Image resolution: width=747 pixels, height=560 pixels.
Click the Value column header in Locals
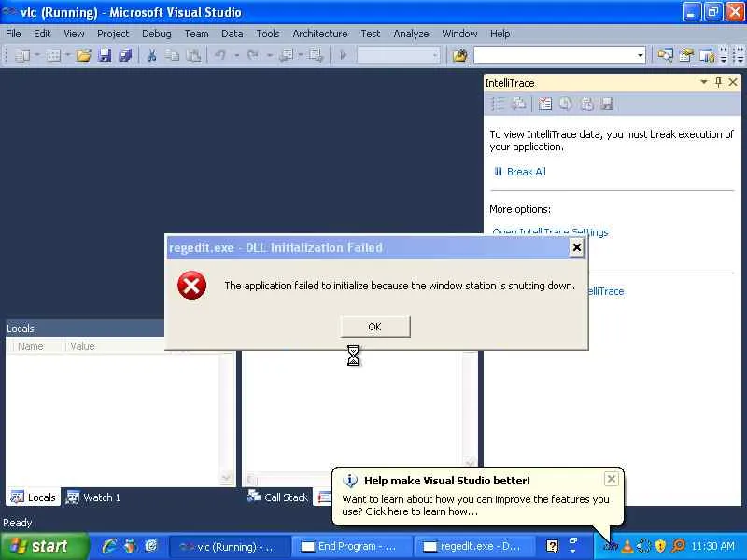82,346
